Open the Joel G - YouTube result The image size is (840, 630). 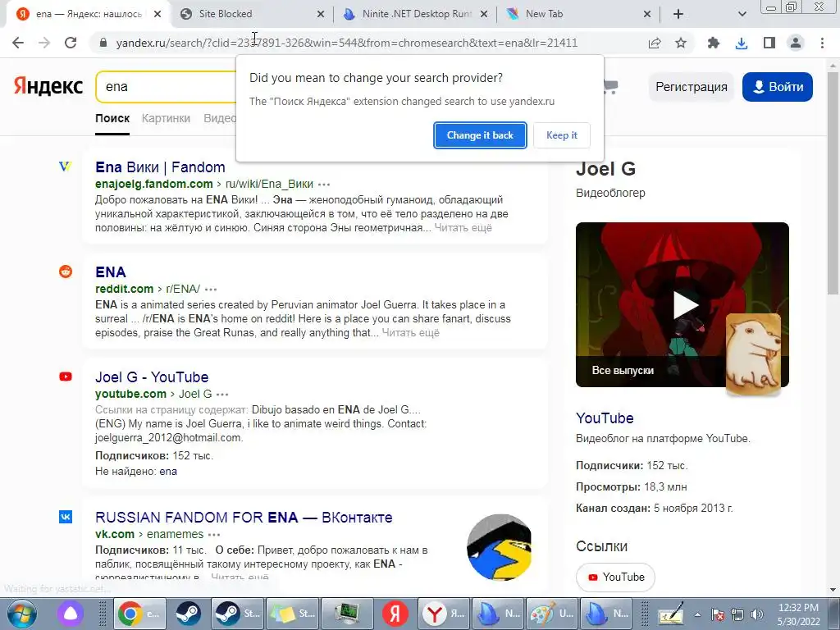pos(152,377)
